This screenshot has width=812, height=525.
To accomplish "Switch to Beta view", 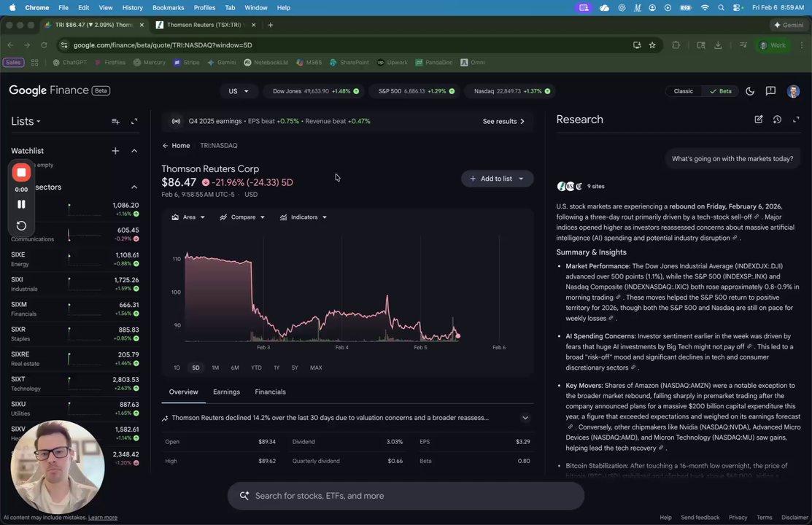I will click(x=720, y=91).
